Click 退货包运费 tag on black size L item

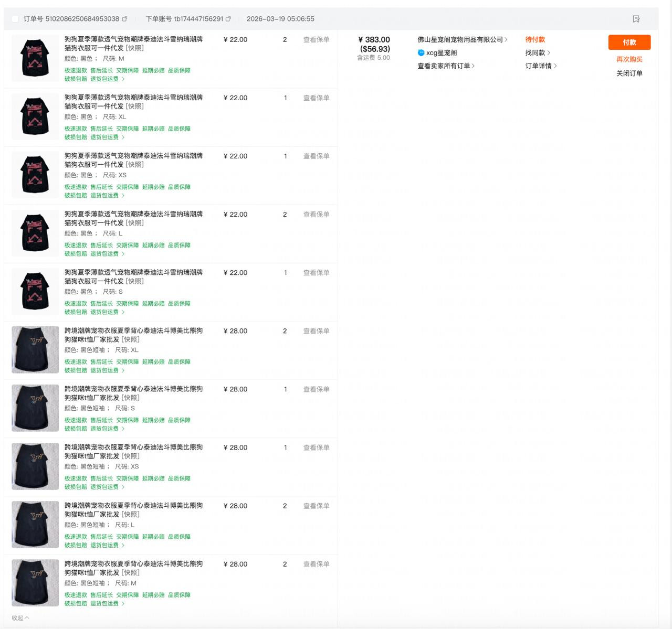[x=104, y=254]
